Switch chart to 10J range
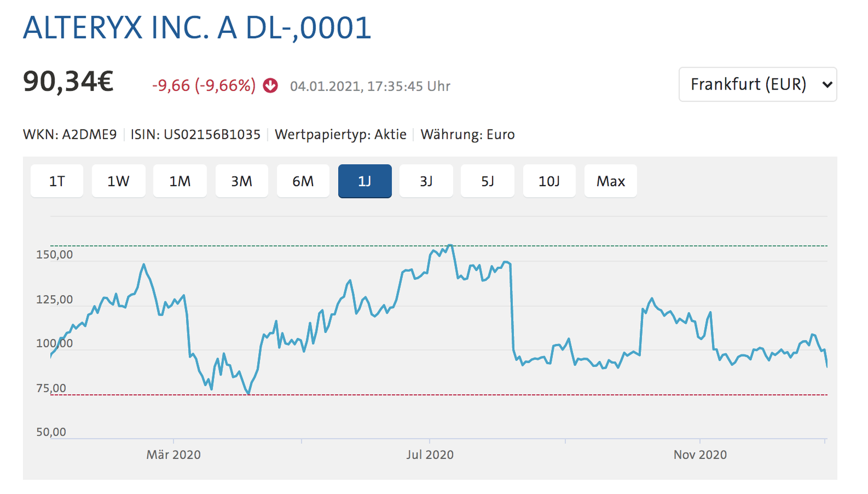The height and width of the screenshot is (494, 868). (549, 181)
